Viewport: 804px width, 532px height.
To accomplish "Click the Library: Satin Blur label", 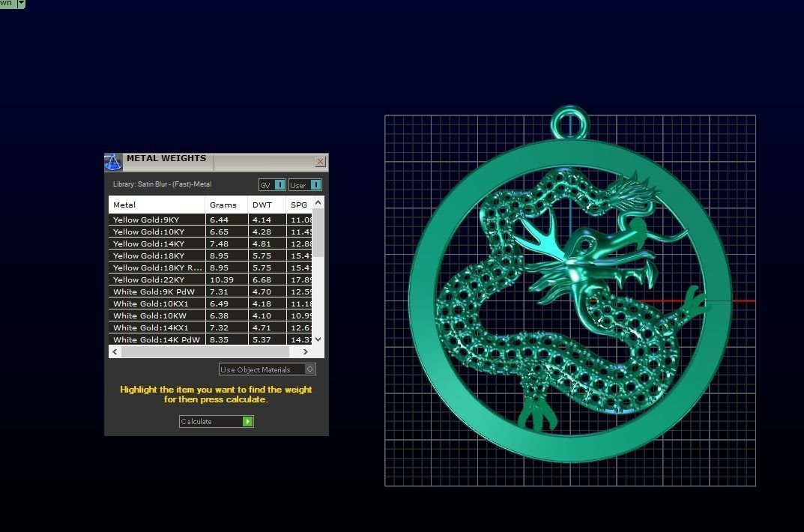I will point(162,184).
